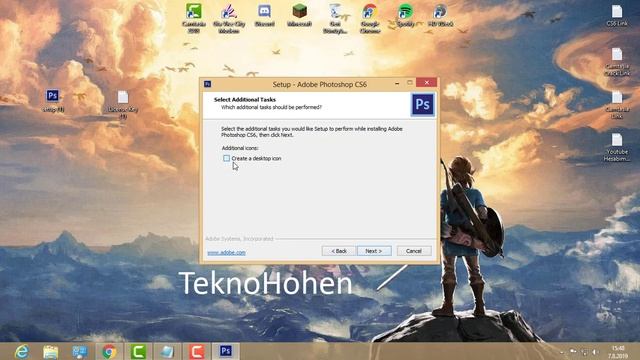Select the Youtube Hesabım file on the desktop
The width and height of the screenshot is (640, 360).
[x=617, y=147]
